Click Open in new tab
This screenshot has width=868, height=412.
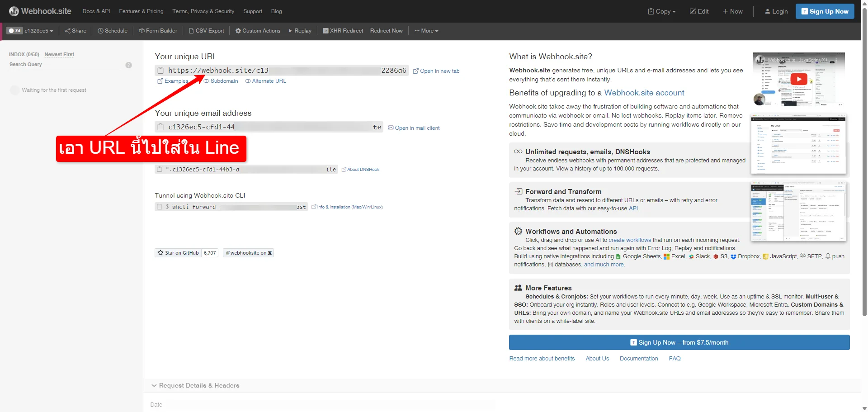[x=436, y=71]
